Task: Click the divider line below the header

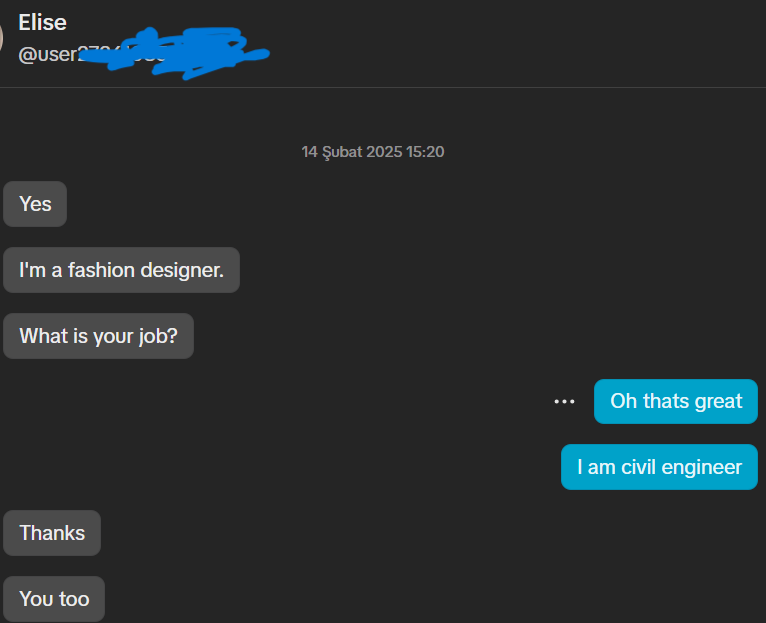Action: point(383,87)
